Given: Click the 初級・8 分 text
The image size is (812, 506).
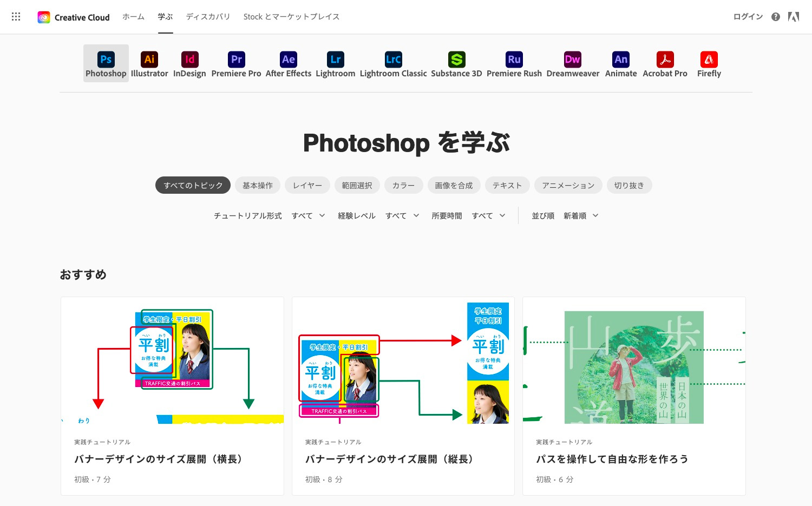Looking at the screenshot, I should click(324, 479).
